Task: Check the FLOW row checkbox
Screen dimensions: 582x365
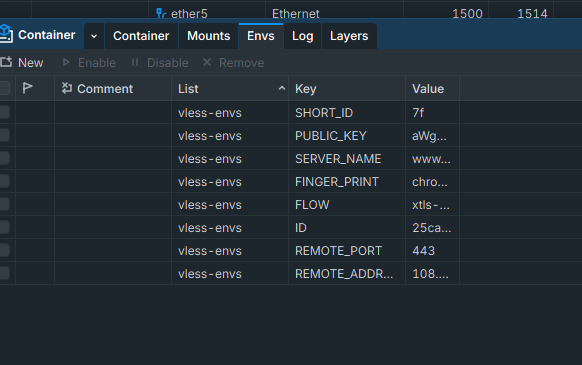Action: coord(5,204)
